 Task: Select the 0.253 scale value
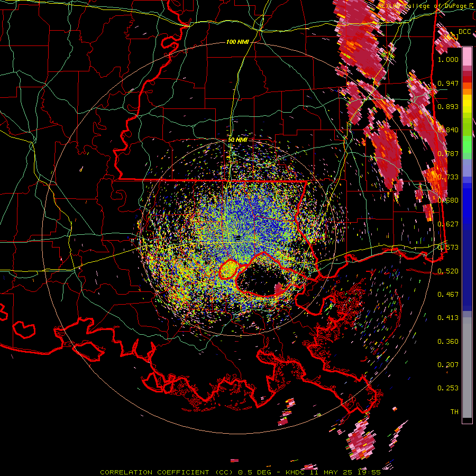point(448,388)
